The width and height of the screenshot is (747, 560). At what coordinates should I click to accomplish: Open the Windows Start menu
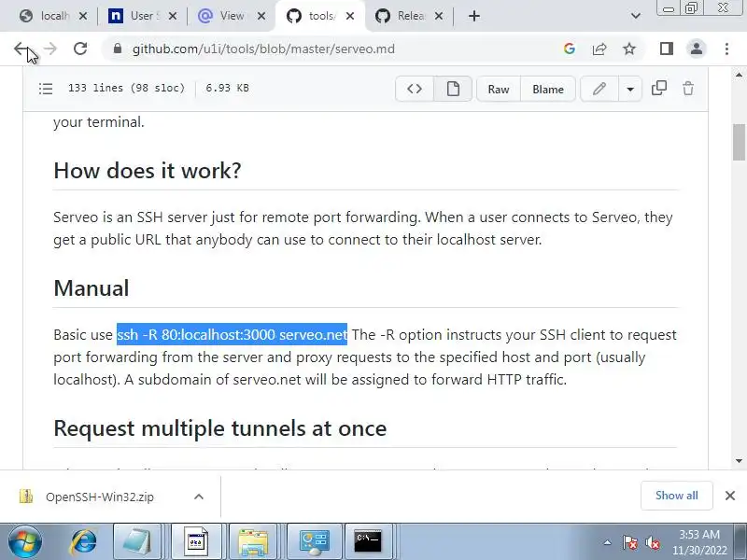pyautogui.click(x=25, y=541)
